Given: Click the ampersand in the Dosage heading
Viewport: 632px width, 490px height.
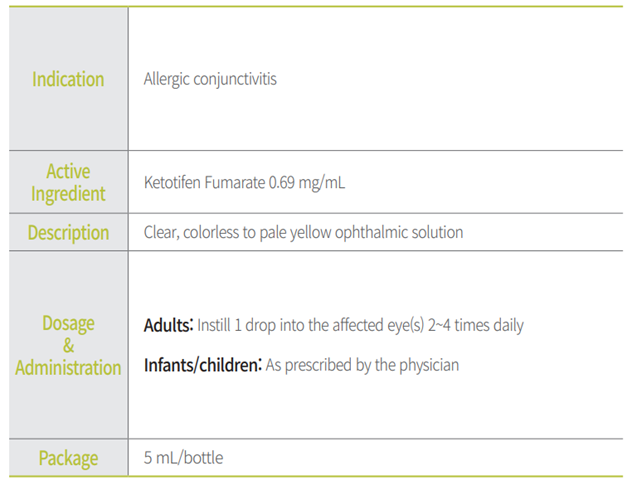Looking at the screenshot, I should (x=68, y=345).
